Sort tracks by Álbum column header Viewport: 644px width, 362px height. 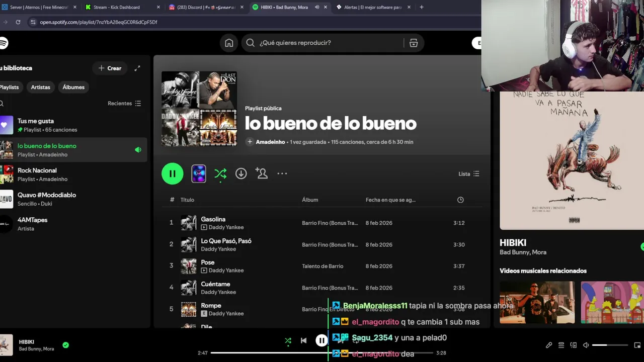click(x=310, y=200)
